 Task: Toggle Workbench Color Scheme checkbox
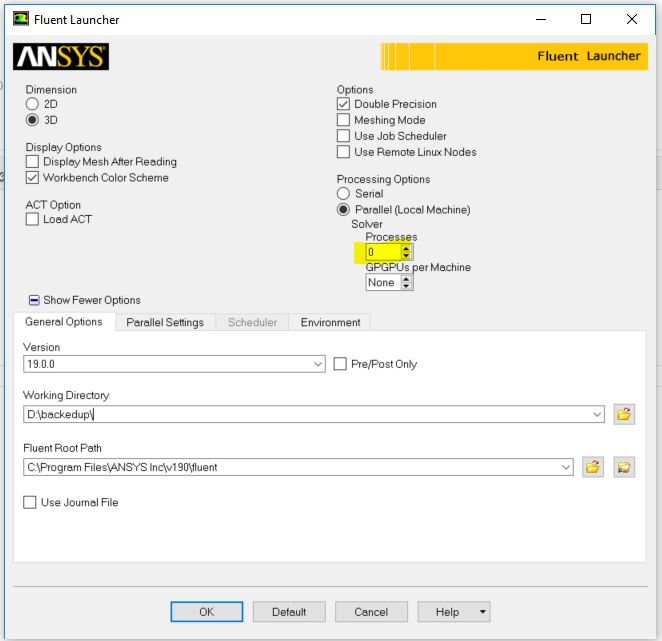tap(32, 177)
